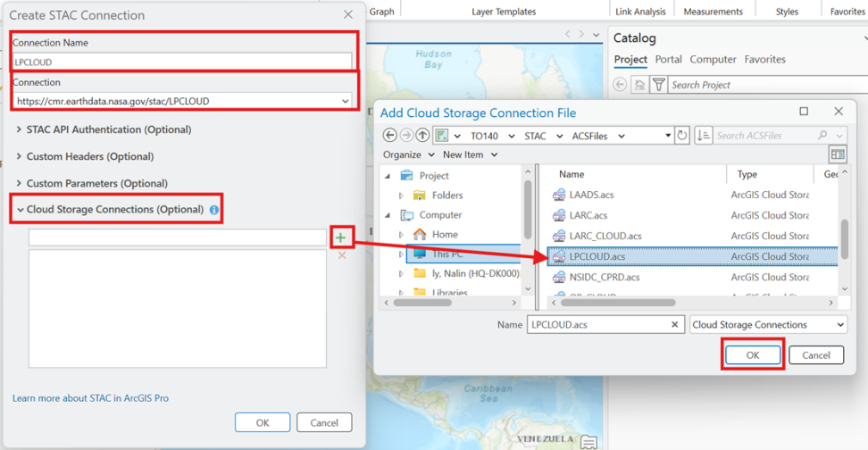
Task: Click the cloud storage connection path field
Action: [177, 237]
